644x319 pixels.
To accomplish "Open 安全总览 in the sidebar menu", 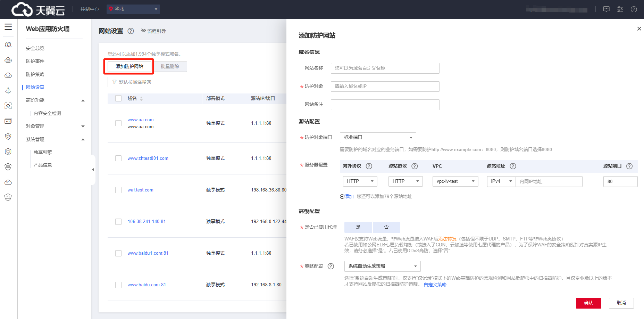I will point(35,48).
